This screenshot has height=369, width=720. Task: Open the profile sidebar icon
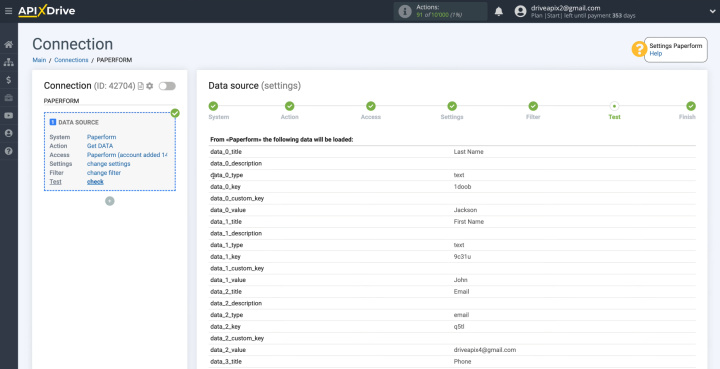click(8, 133)
